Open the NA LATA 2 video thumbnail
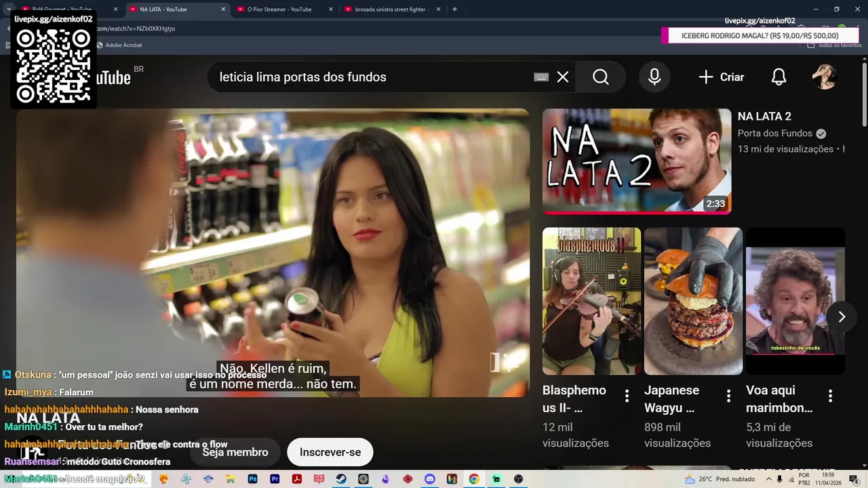This screenshot has width=868, height=488. click(x=637, y=161)
